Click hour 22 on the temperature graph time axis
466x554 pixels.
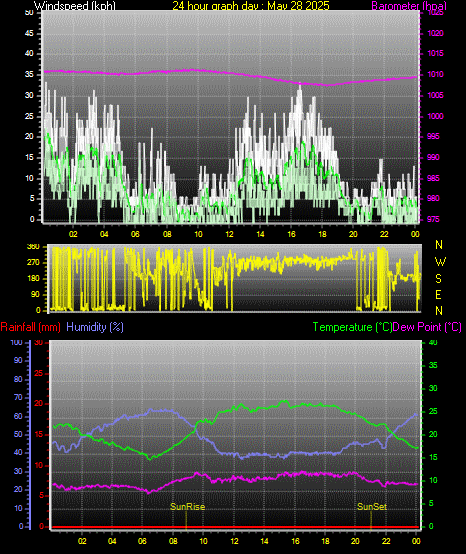[x=386, y=541]
